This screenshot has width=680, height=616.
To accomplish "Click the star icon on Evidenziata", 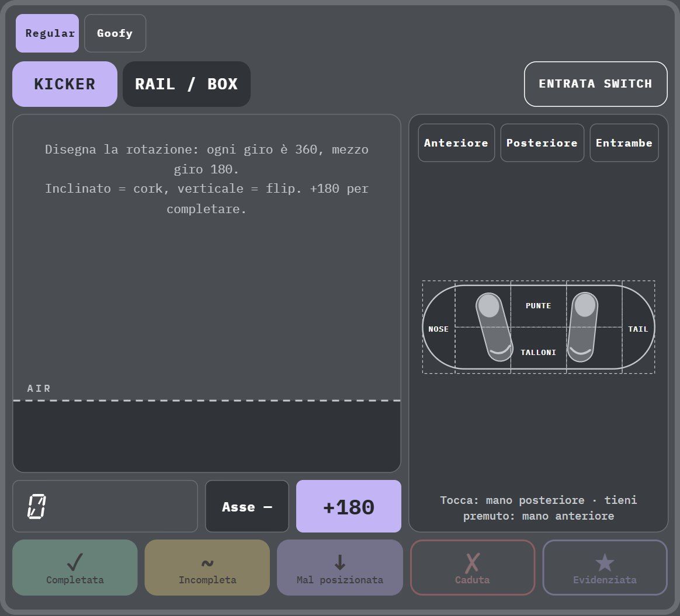I will point(605,563).
